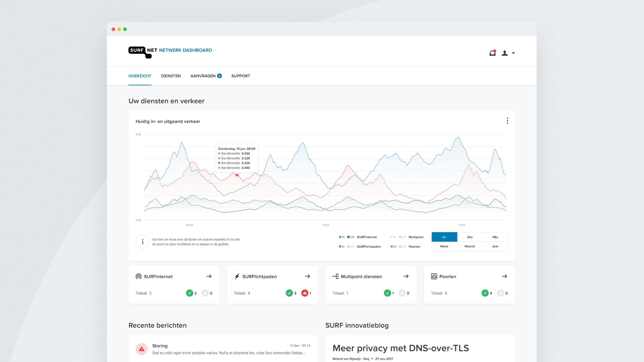Expand the user account dropdown arrow
This screenshot has width=644, height=362.
tap(513, 53)
